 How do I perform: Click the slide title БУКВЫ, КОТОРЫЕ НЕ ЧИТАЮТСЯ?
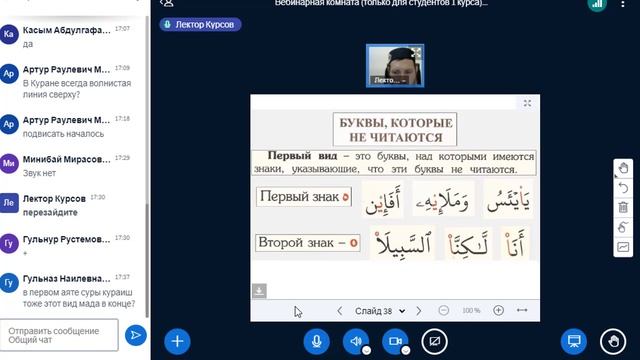[395, 130]
